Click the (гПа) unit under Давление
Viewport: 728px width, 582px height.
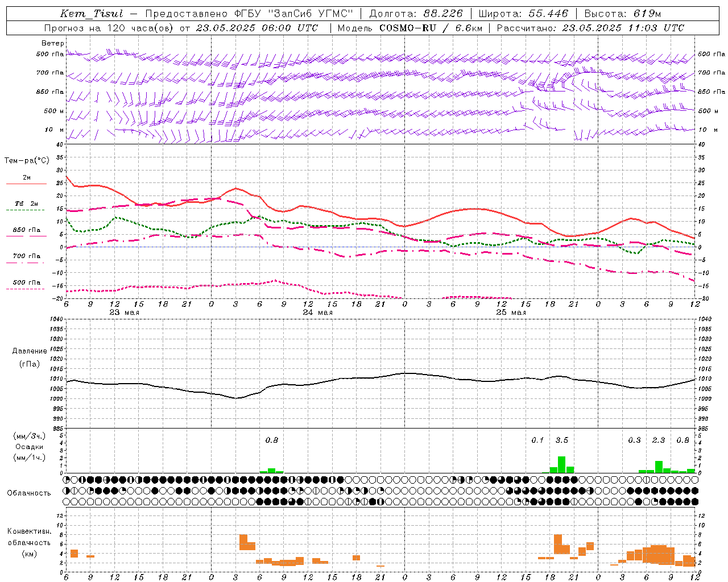(30, 364)
